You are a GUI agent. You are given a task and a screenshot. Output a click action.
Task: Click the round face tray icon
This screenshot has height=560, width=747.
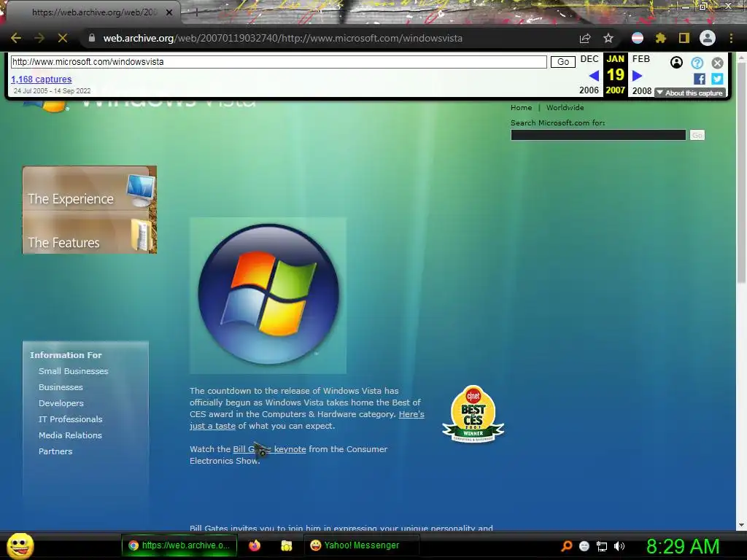(x=584, y=546)
